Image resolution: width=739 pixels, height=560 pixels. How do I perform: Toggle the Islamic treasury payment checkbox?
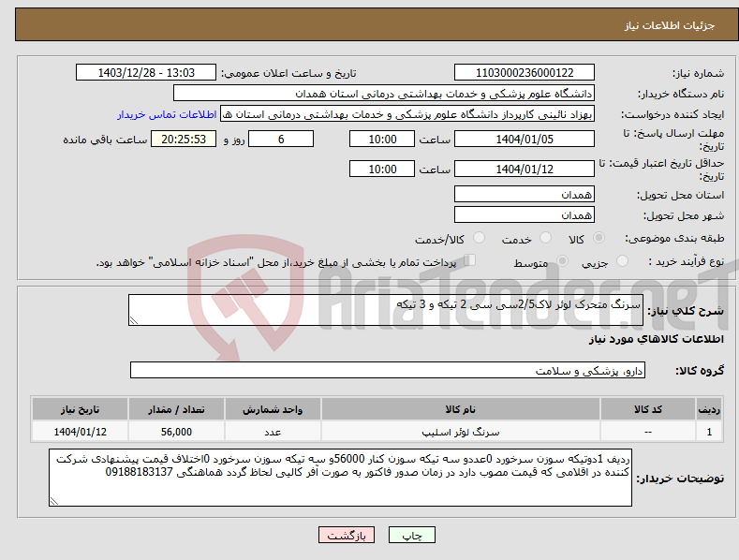pyautogui.click(x=469, y=259)
